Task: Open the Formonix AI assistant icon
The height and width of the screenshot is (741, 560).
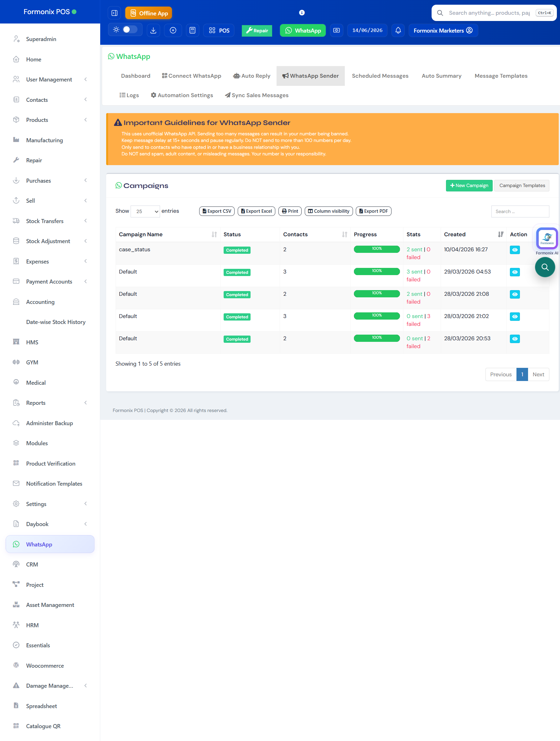Action: pyautogui.click(x=547, y=238)
